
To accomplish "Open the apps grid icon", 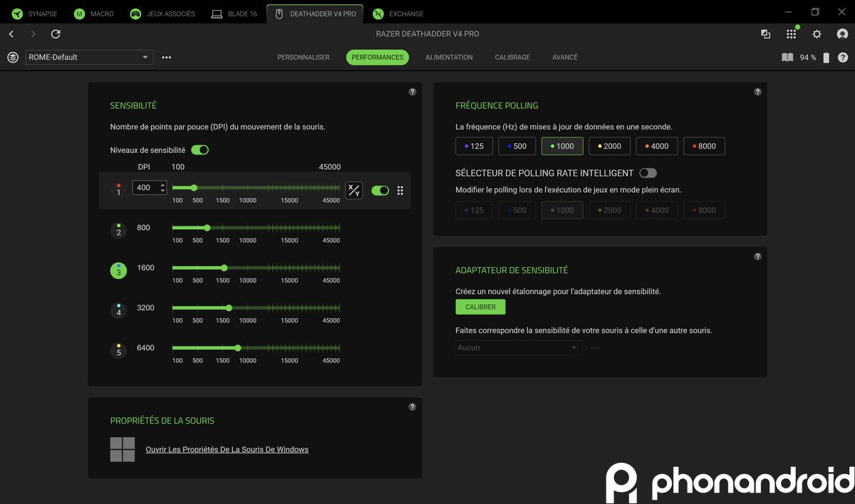I will (791, 34).
